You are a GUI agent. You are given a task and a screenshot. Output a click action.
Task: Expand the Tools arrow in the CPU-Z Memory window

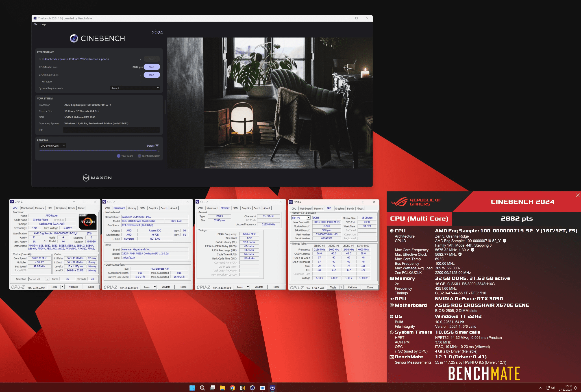pyautogui.click(x=248, y=287)
